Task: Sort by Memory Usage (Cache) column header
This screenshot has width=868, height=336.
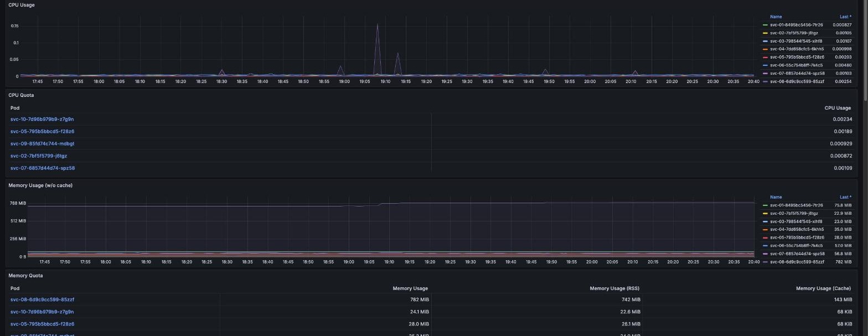Action: [824, 288]
